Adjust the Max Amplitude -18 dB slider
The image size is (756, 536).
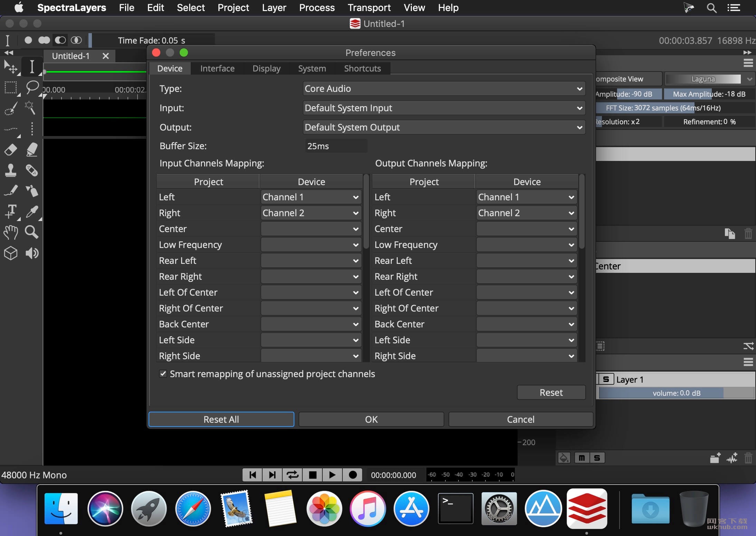pyautogui.click(x=709, y=94)
